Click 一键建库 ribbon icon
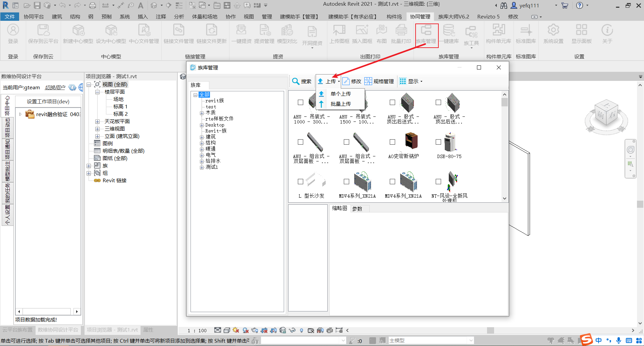Viewport: 644px width, 346px height. coord(449,34)
